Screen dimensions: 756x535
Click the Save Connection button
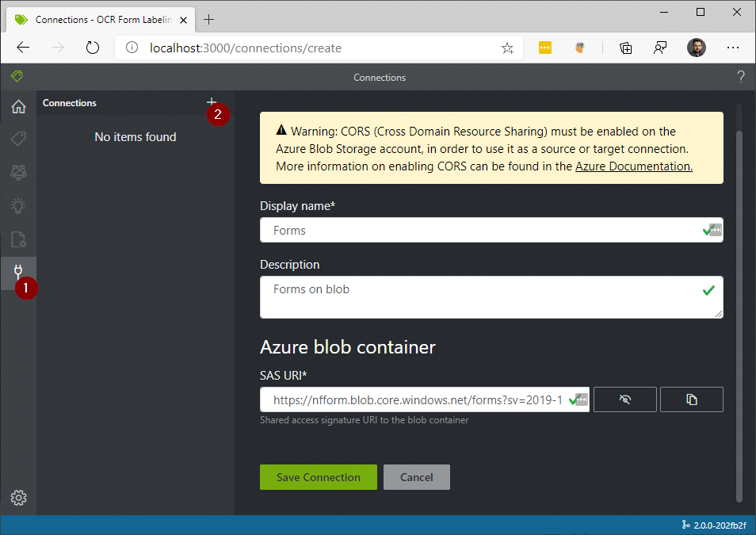pyautogui.click(x=318, y=477)
